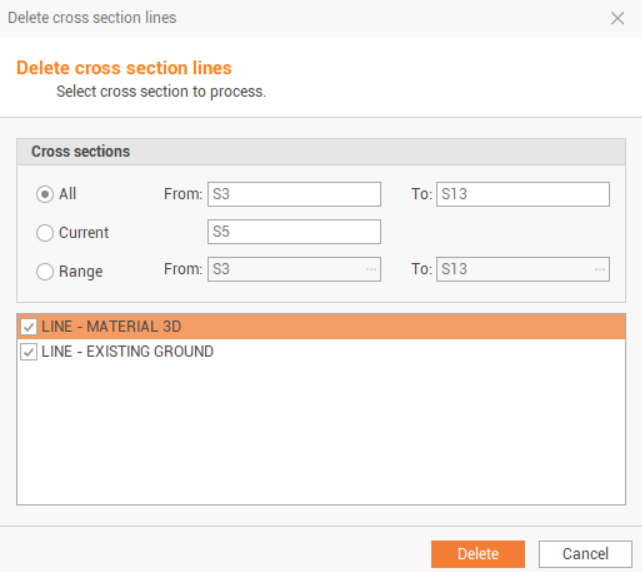Click the To field in the All row

[x=522, y=194]
